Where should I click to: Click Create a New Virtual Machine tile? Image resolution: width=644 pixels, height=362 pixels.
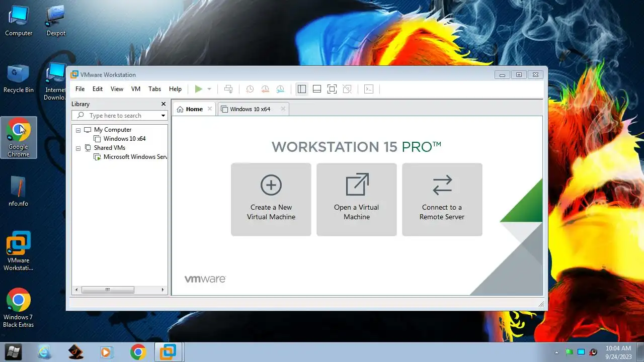[271, 199]
